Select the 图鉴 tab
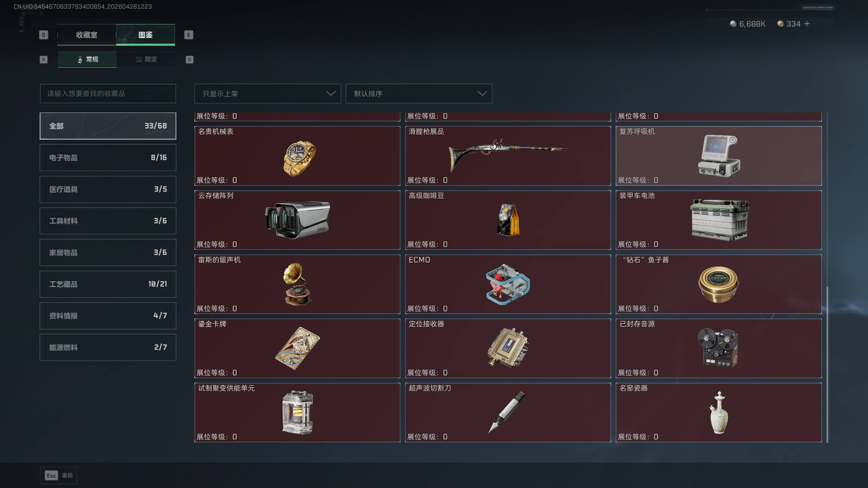The image size is (868, 488). tap(145, 35)
